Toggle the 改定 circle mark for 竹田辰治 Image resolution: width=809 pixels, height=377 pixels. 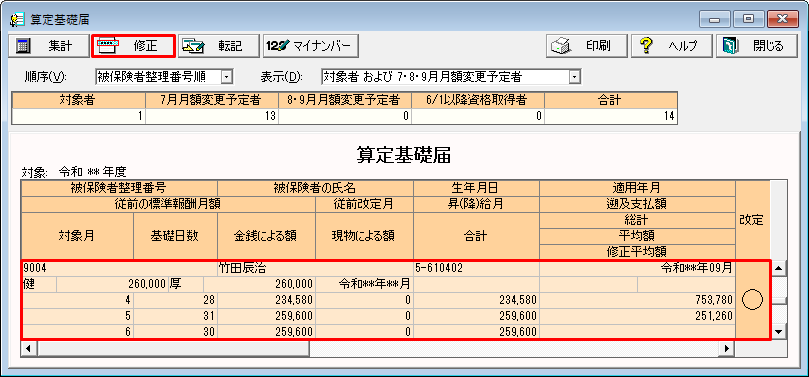coord(752,300)
